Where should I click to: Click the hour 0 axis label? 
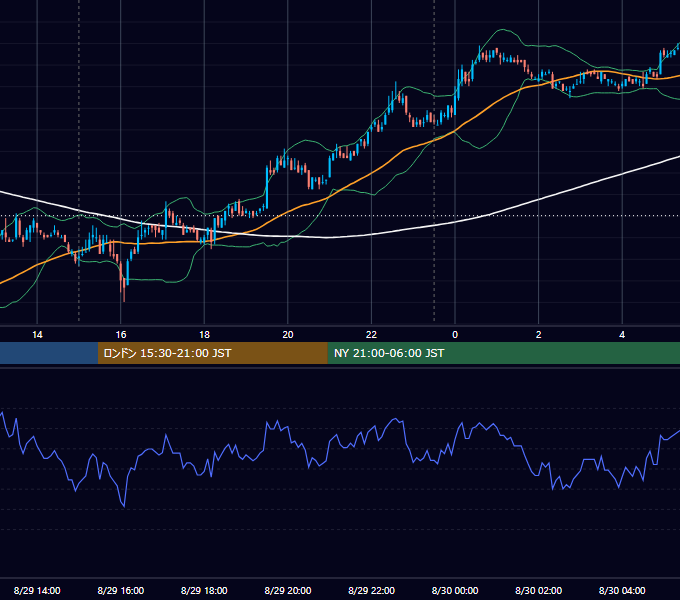[x=455, y=335]
